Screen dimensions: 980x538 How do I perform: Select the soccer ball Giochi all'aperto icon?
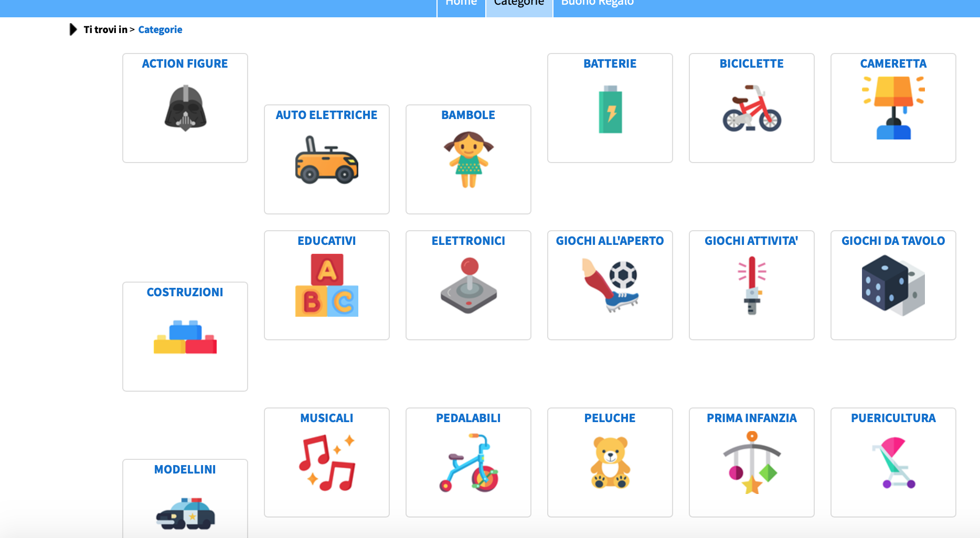pyautogui.click(x=610, y=285)
